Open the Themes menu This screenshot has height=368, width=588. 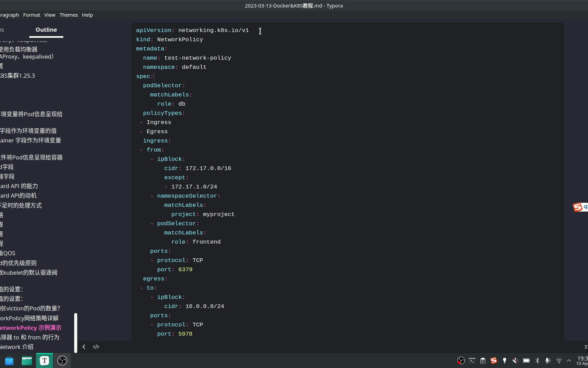(69, 15)
